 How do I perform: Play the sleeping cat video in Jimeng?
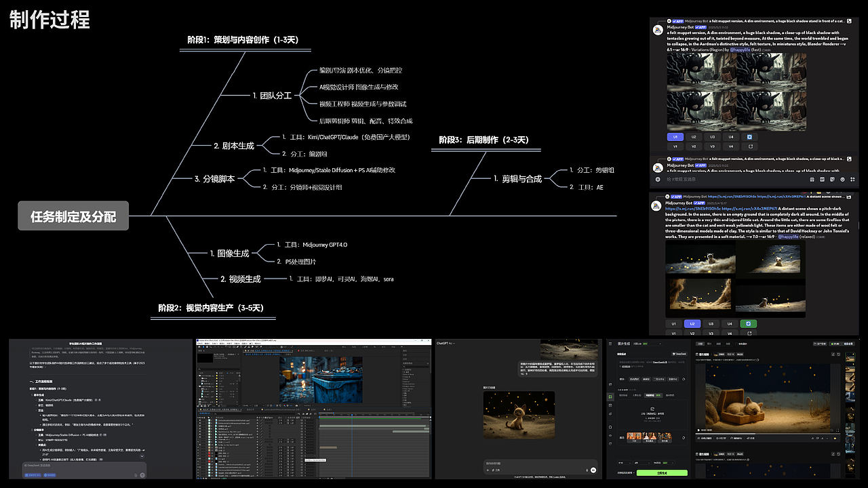[x=699, y=430]
